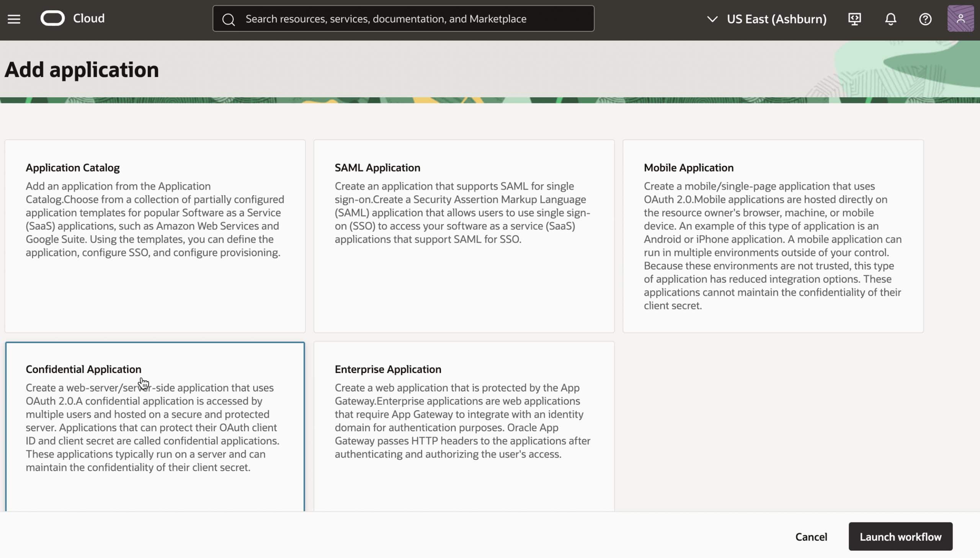Click the Cancel button
Viewport: 980px width, 558px height.
[x=811, y=537]
